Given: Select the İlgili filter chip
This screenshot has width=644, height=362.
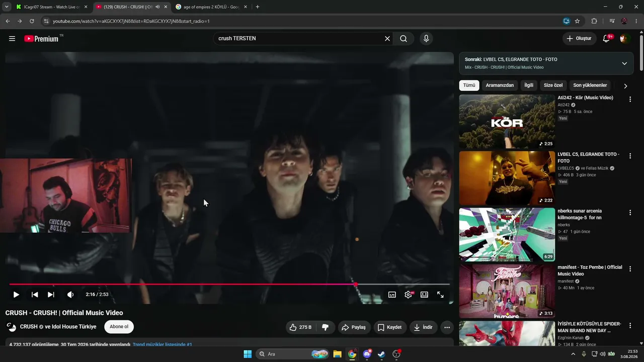Looking at the screenshot, I should point(529,85).
